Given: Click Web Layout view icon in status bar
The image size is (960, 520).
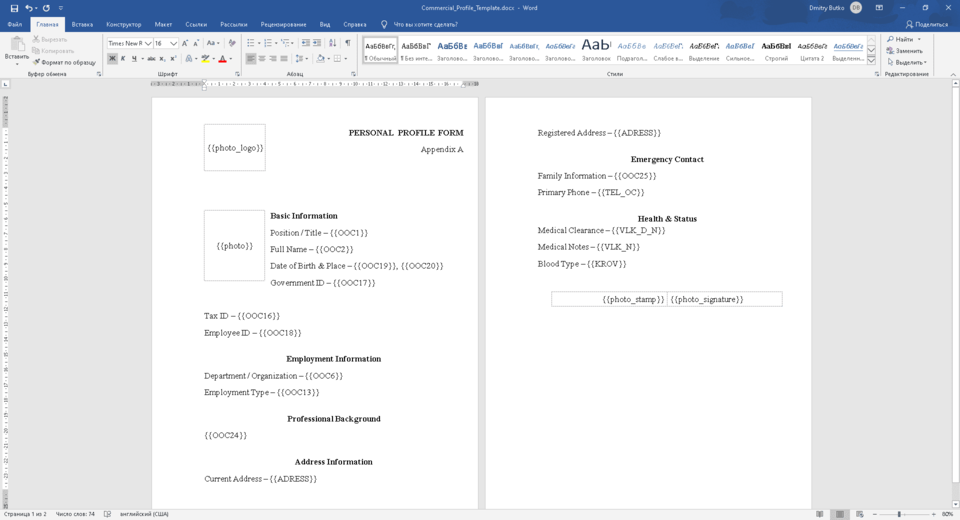Looking at the screenshot, I should click(860, 514).
